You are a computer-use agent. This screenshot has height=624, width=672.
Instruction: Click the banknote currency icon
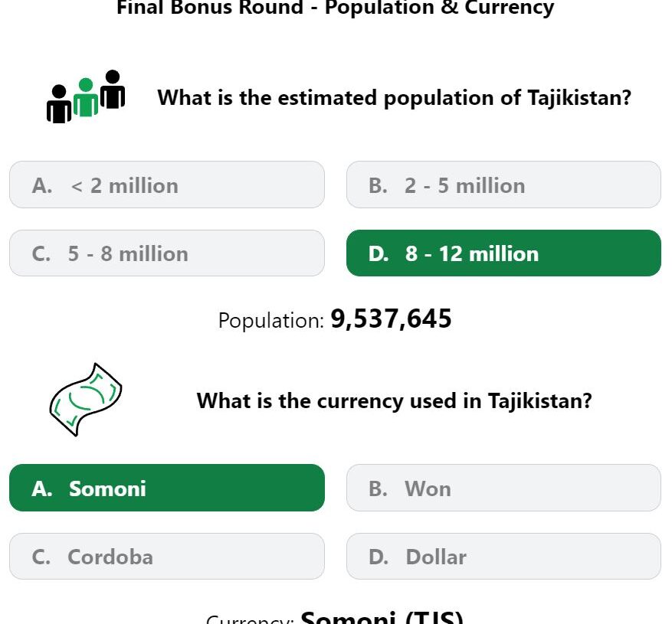pos(86,400)
